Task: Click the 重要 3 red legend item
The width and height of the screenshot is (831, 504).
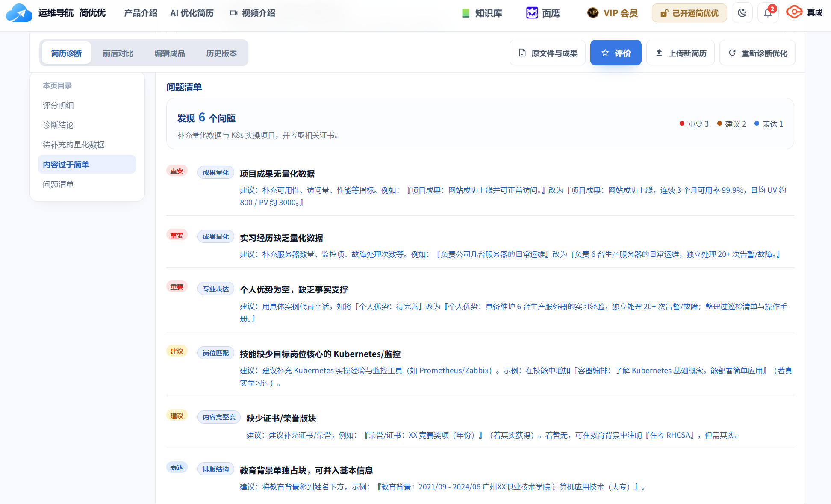Action: point(694,124)
